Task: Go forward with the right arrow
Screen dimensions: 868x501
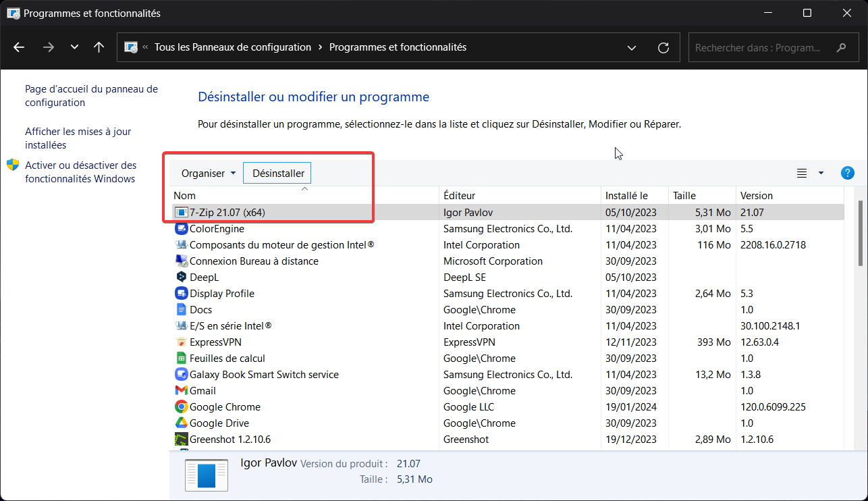Action: click(48, 47)
